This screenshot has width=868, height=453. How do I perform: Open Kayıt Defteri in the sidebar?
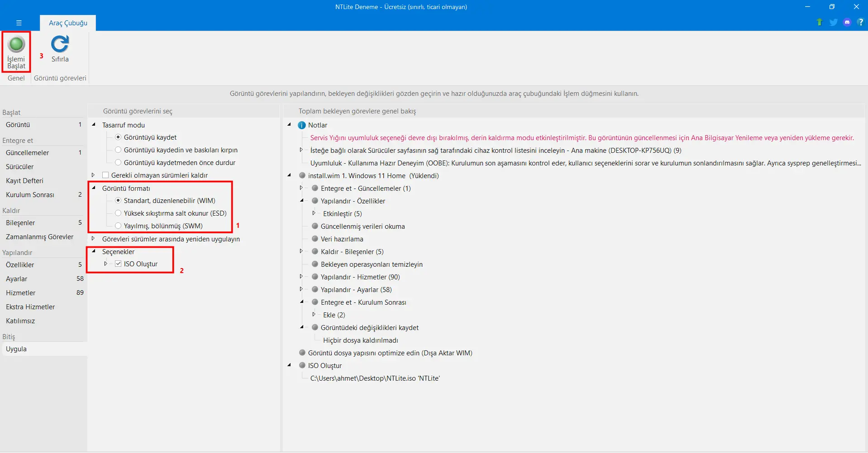[x=43, y=181]
